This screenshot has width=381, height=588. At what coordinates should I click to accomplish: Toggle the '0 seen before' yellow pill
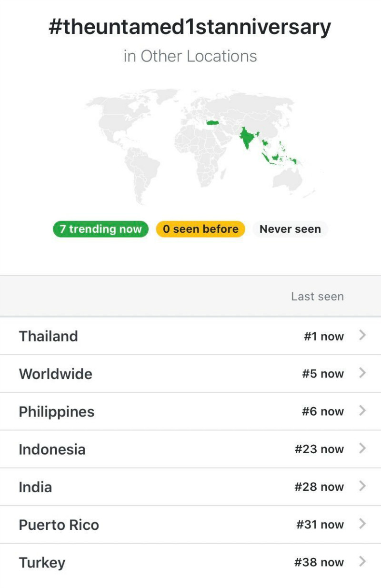(x=201, y=229)
